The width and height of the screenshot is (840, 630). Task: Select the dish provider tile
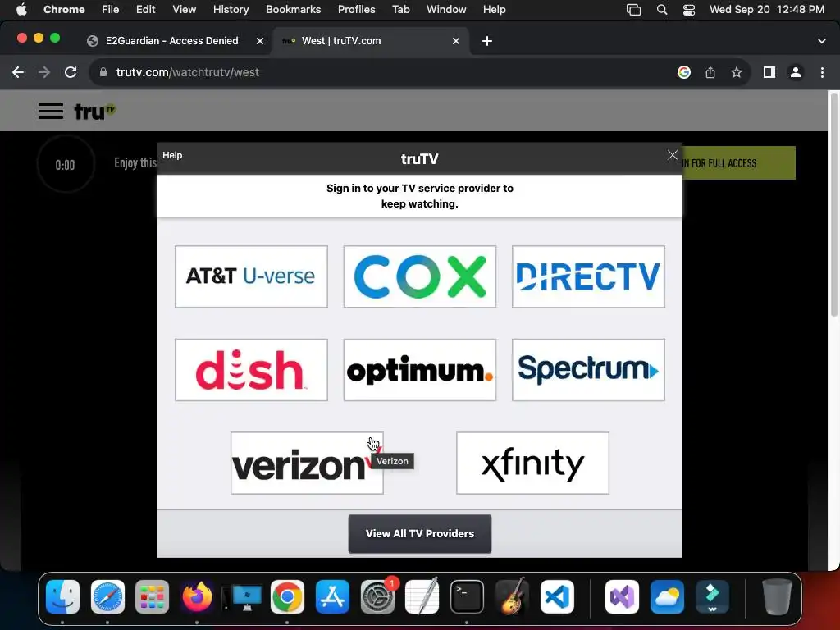[251, 370]
